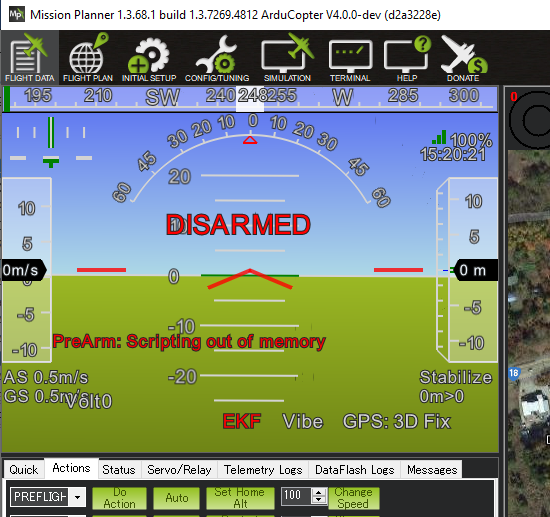The width and height of the screenshot is (550, 517).
Task: Open the Flight Data screen
Action: [29, 58]
